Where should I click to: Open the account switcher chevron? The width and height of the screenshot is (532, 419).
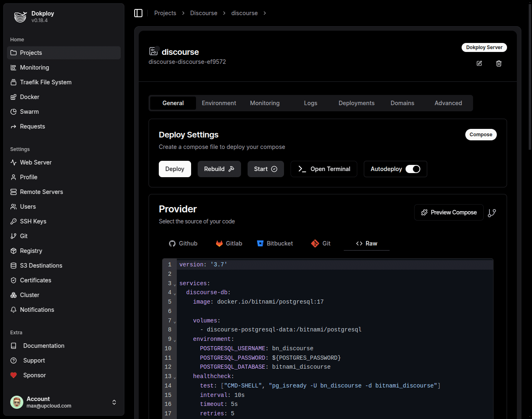coord(114,402)
